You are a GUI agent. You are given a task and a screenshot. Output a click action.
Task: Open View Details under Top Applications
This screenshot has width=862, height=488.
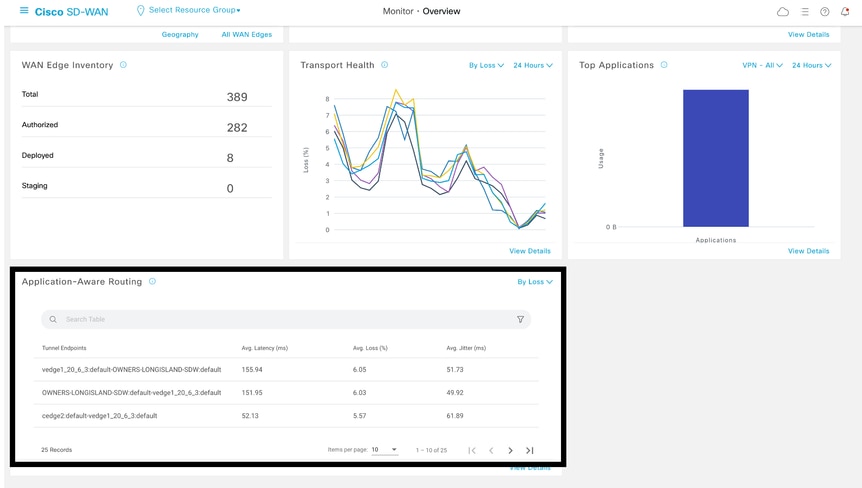click(809, 251)
